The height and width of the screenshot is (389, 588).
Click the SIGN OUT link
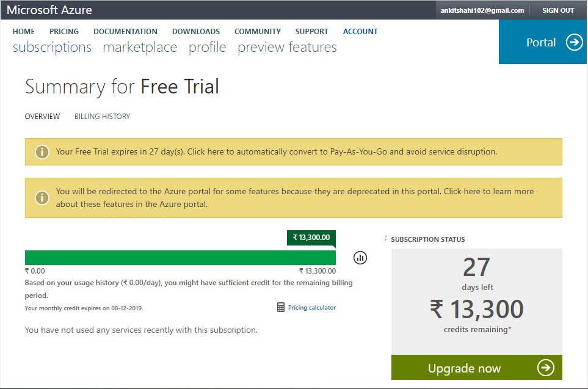click(x=558, y=10)
